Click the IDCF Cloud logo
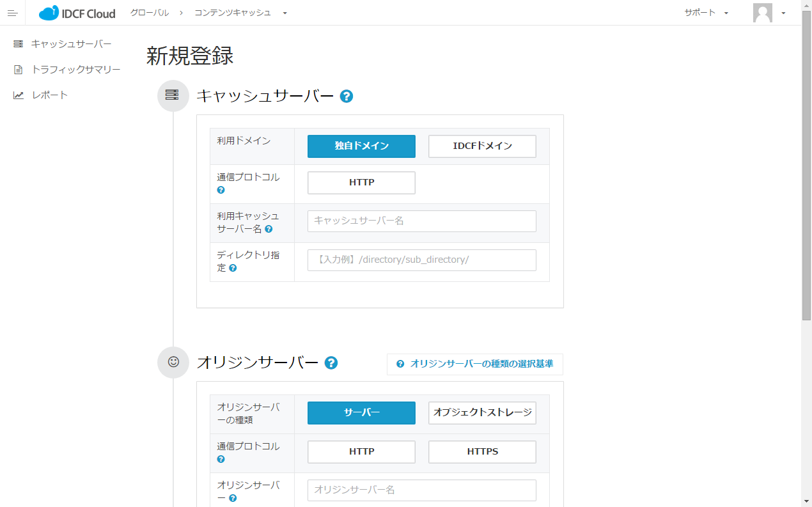This screenshot has width=812, height=507. pos(77,13)
